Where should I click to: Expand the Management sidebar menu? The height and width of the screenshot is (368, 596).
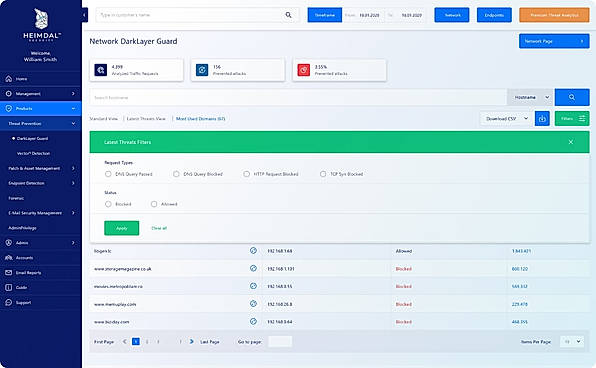pyautogui.click(x=41, y=94)
